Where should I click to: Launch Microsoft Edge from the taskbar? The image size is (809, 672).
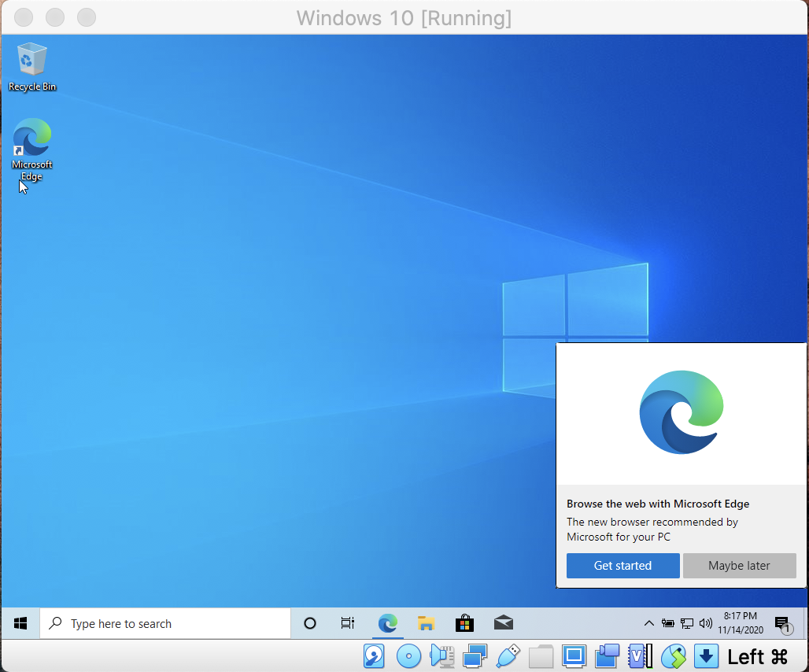click(387, 623)
